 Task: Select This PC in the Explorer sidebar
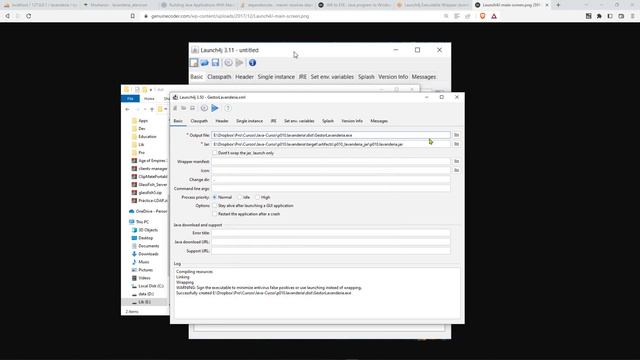142,222
